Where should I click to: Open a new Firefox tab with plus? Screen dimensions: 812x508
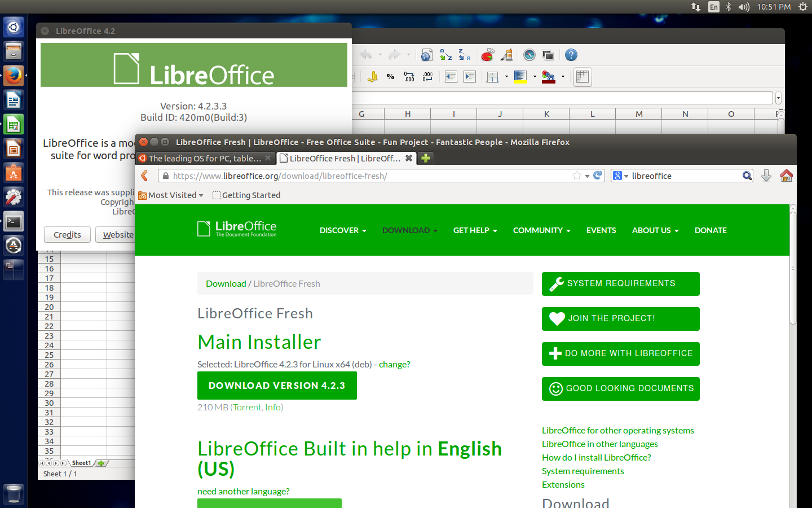click(x=426, y=158)
